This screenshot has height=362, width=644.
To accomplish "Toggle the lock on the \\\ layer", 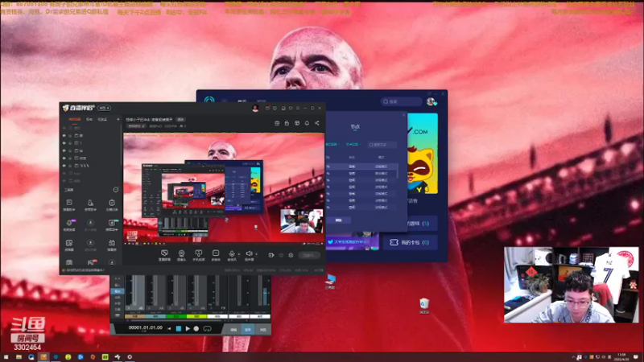I will click(70, 166).
